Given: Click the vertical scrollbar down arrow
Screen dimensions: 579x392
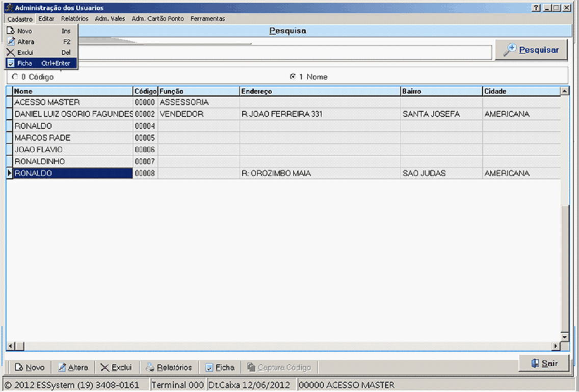Looking at the screenshot, I should [564, 337].
